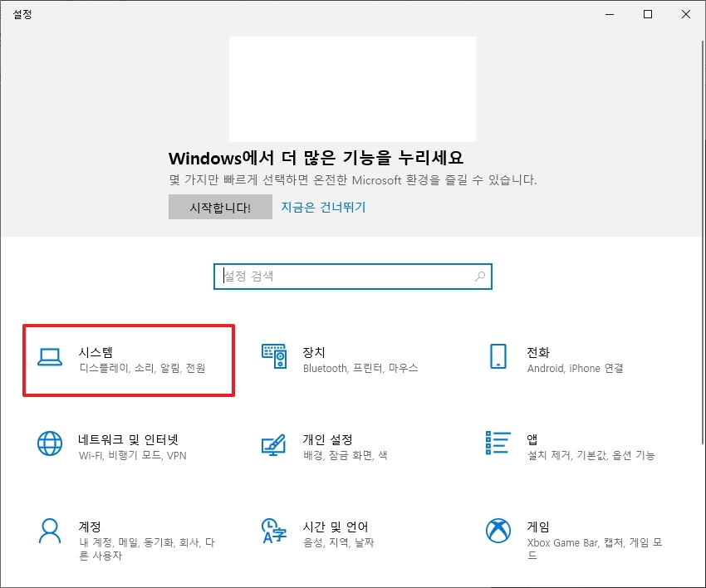Open the 장치 keyboard and speaker icon
The width and height of the screenshot is (706, 588).
pos(274,356)
